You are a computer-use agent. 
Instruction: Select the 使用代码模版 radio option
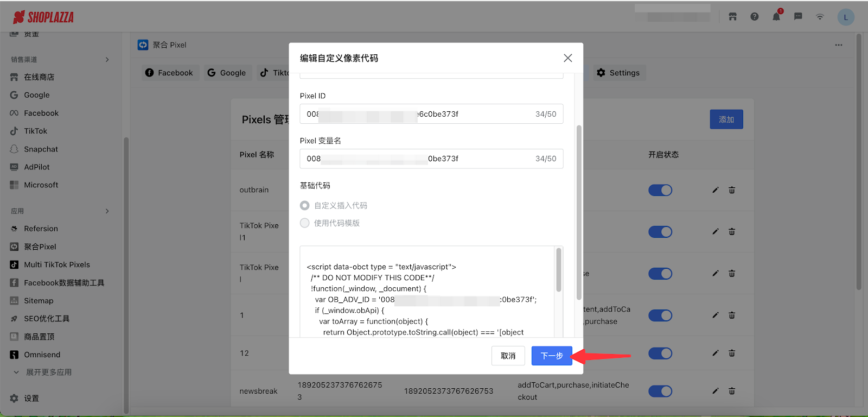pyautogui.click(x=305, y=223)
